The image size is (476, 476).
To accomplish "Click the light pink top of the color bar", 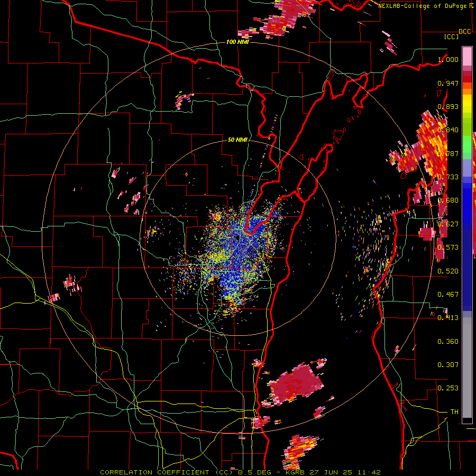I will click(467, 57).
